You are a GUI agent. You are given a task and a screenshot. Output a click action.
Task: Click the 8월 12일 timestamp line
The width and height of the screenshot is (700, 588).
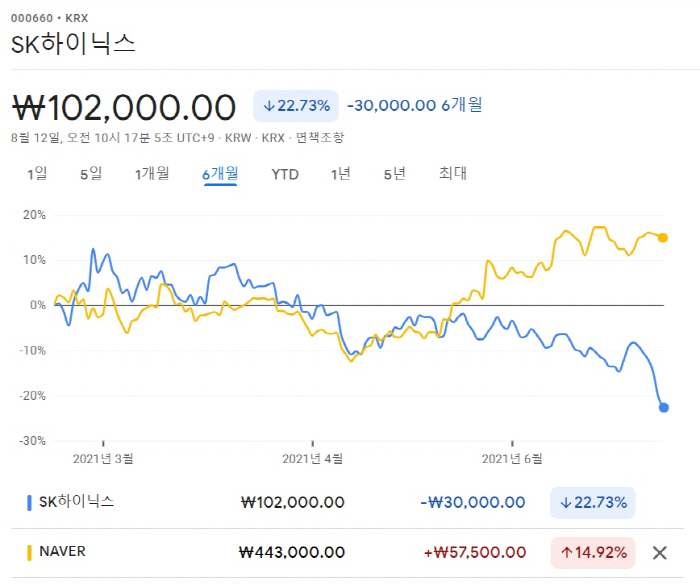pyautogui.click(x=178, y=138)
